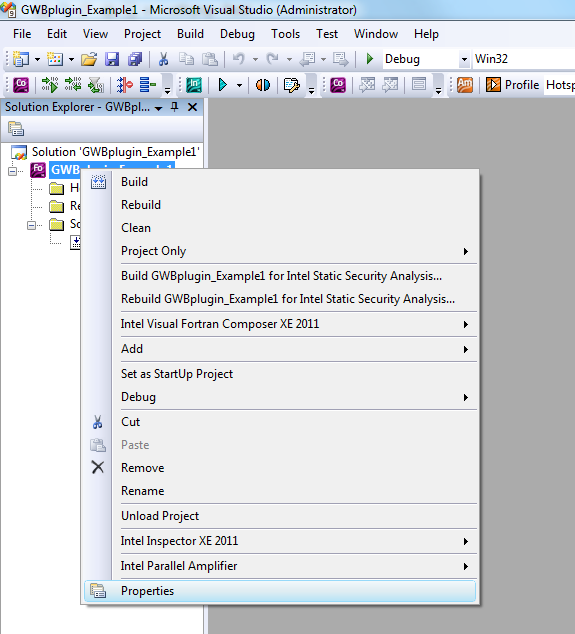Click the New Project toolbar icon
575x634 pixels.
tap(20, 59)
